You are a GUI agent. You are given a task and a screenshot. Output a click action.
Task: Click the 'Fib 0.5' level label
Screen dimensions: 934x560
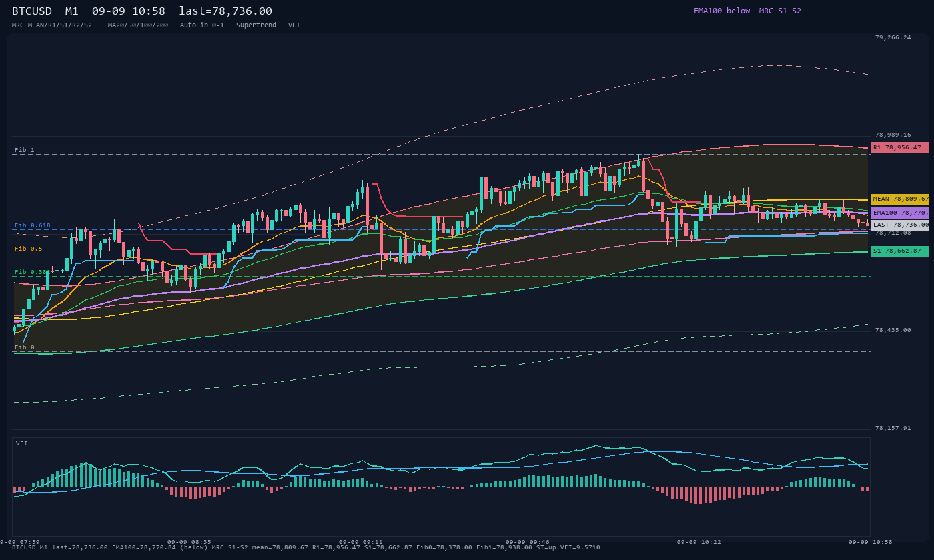[x=29, y=249]
